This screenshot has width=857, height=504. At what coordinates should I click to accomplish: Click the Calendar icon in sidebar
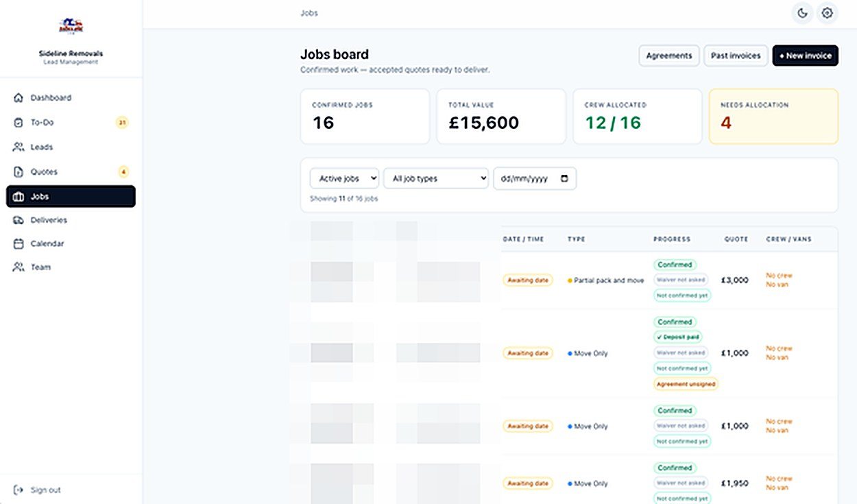pos(19,243)
